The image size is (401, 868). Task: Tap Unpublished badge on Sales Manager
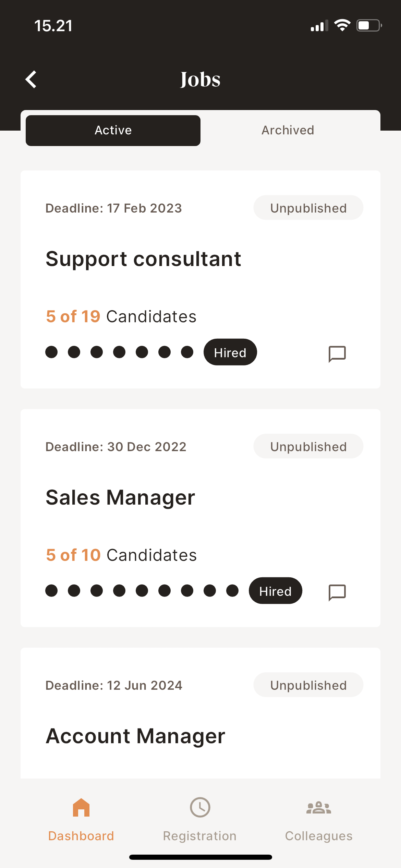308,447
